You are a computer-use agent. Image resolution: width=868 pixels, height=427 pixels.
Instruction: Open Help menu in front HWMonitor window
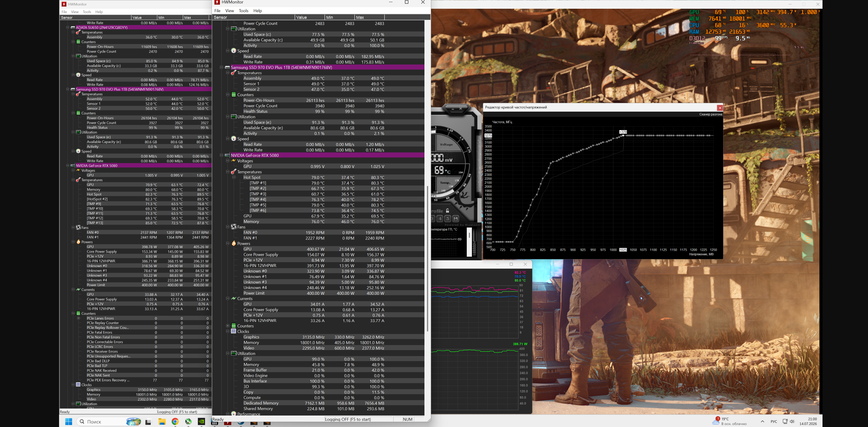coord(258,11)
